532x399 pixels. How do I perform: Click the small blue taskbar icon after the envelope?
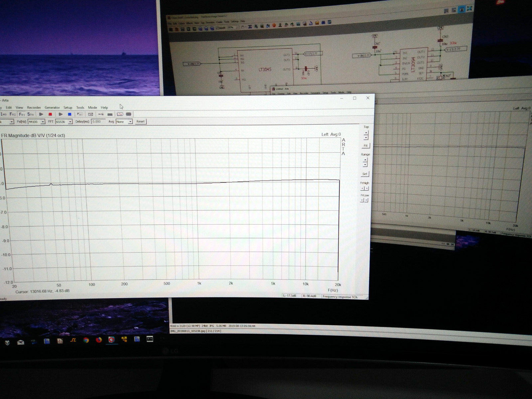[34, 341]
